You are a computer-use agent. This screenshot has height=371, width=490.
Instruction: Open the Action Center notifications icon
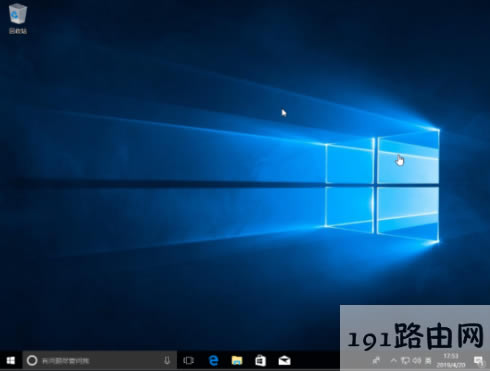coord(479,360)
